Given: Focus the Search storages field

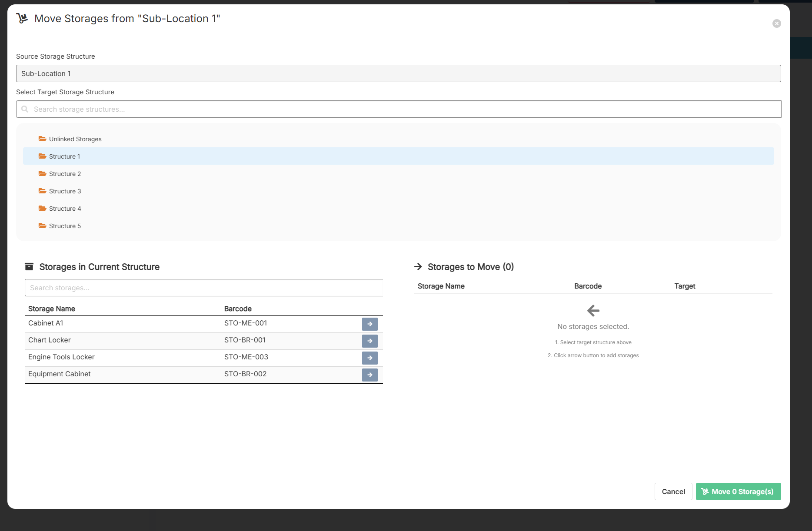Looking at the screenshot, I should (203, 288).
